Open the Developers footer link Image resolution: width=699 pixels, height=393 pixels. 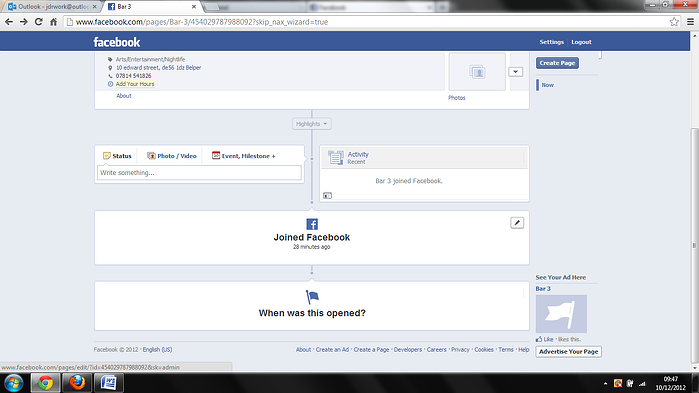point(408,349)
